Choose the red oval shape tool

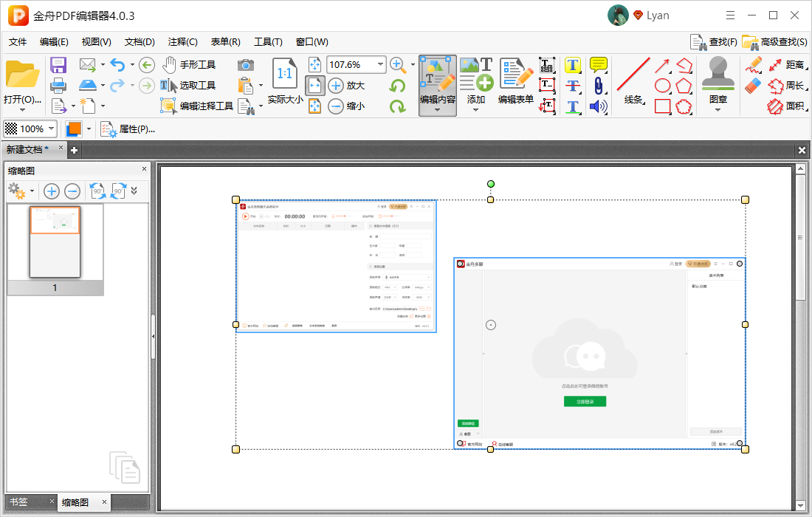(x=663, y=86)
